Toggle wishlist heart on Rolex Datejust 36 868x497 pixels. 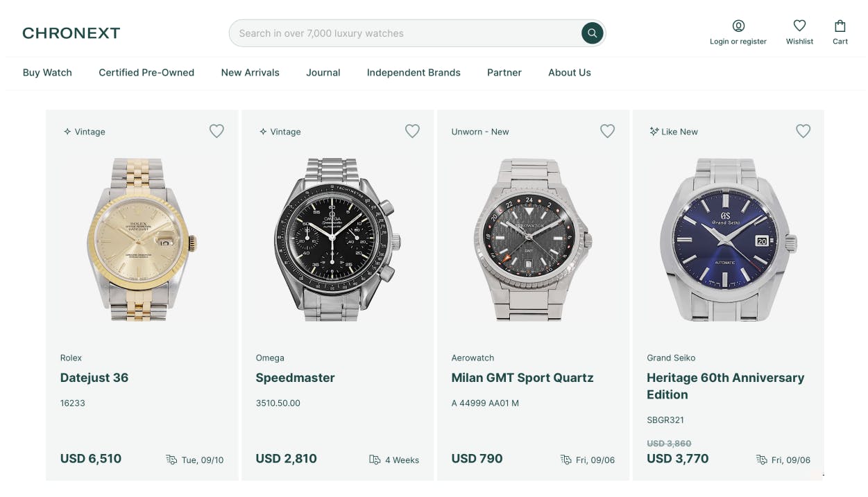216,131
